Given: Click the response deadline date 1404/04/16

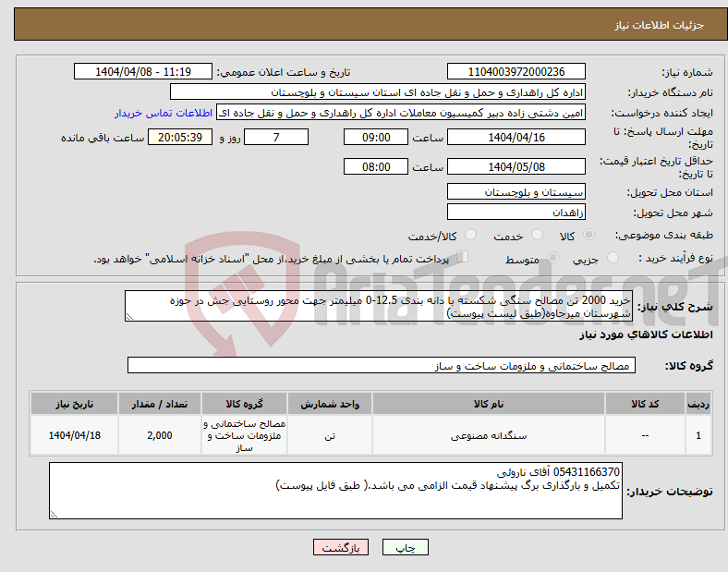Looking at the screenshot, I should pos(516,137).
